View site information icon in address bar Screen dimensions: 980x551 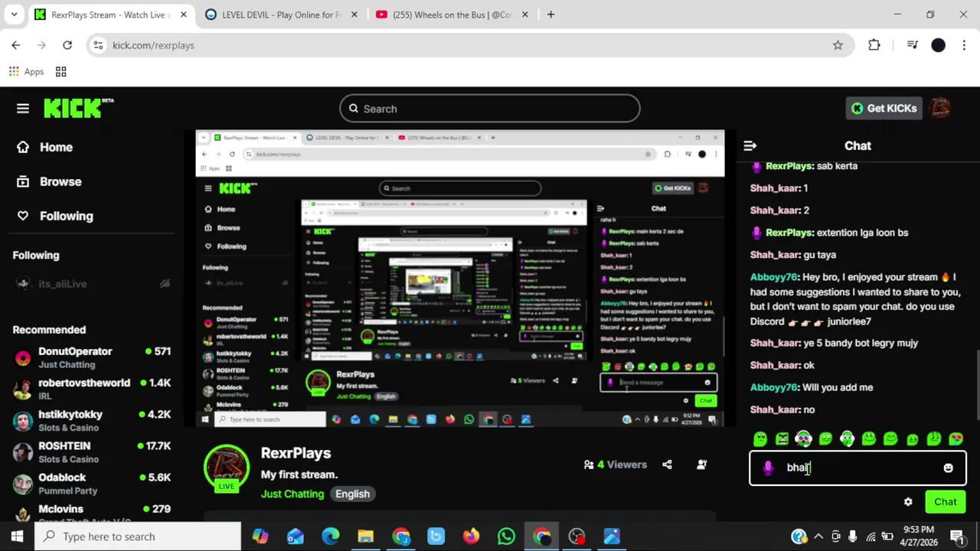98,45
